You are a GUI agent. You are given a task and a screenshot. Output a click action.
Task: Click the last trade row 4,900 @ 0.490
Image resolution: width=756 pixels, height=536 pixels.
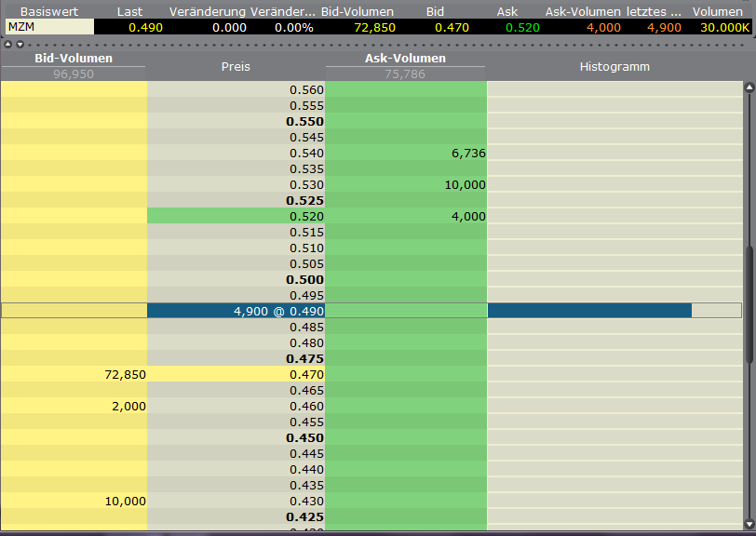(x=236, y=311)
